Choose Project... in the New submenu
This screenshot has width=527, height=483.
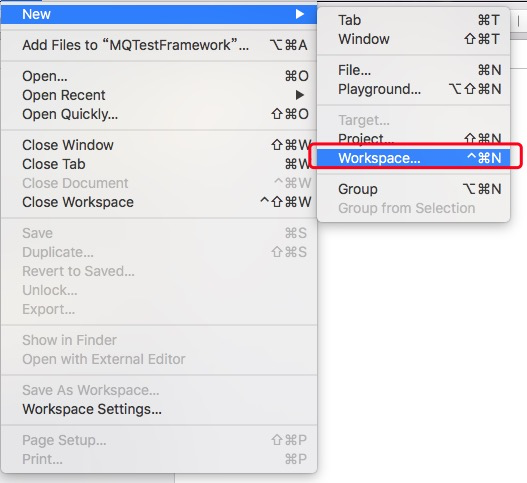[413, 139]
